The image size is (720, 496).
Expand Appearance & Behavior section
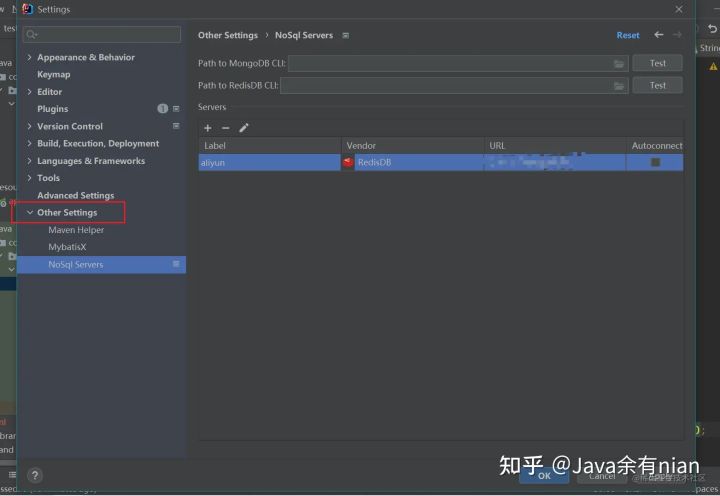29,57
